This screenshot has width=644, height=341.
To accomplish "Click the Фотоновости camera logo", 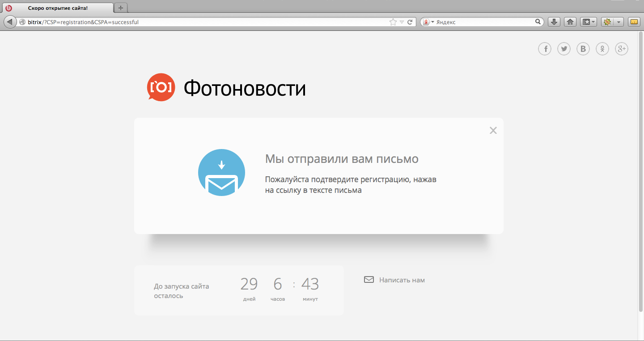I will (x=161, y=87).
